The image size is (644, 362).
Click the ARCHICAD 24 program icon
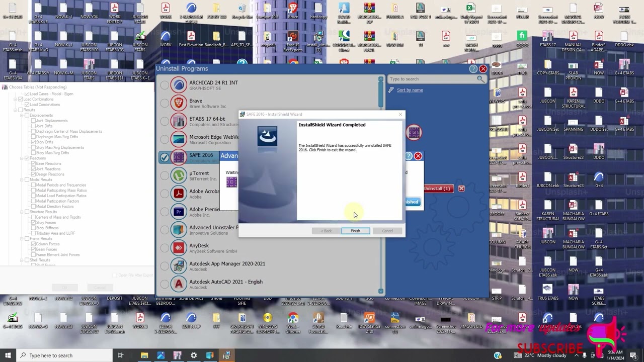point(179,84)
